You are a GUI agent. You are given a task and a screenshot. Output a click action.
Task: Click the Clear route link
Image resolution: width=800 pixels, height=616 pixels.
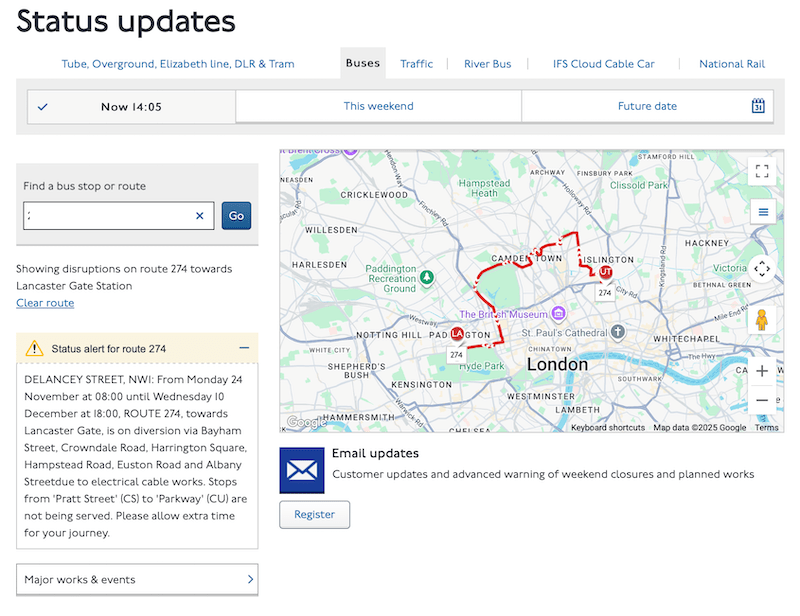[45, 303]
